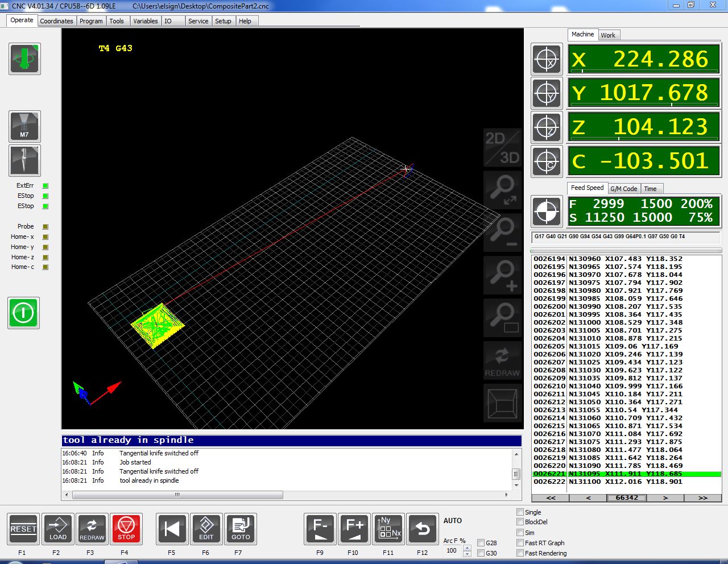The height and width of the screenshot is (564, 728).
Task: Enable the BlockDel checkbox
Action: pos(520,521)
